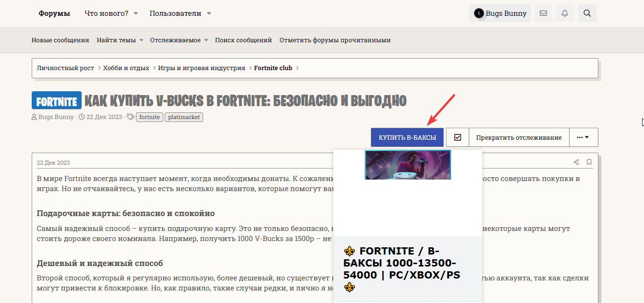Screen dimensions: 644x303
Task: Click the blue FORTNITE prefix label
Action: pos(57,101)
